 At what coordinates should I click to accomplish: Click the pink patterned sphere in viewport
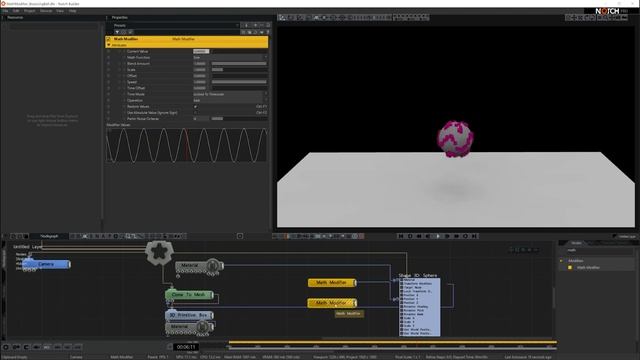pyautogui.click(x=455, y=138)
